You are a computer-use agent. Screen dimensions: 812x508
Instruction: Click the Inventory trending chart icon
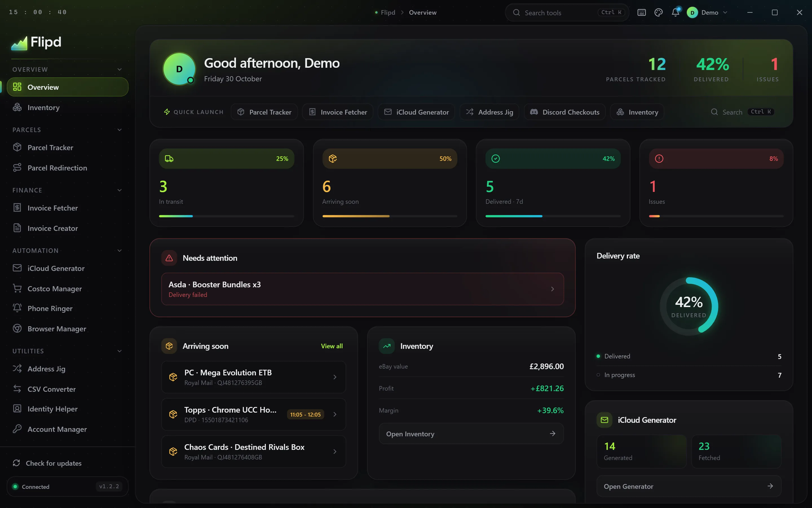tap(387, 346)
